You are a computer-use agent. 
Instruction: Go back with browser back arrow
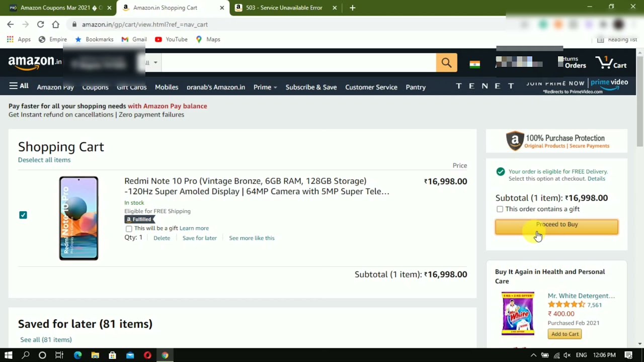tap(11, 24)
